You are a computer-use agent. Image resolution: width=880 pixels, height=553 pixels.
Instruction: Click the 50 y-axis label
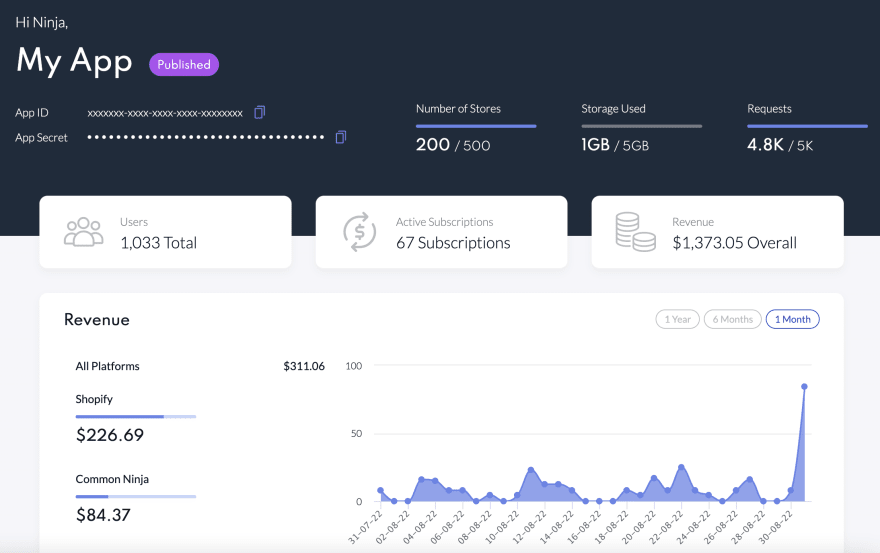pyautogui.click(x=356, y=433)
